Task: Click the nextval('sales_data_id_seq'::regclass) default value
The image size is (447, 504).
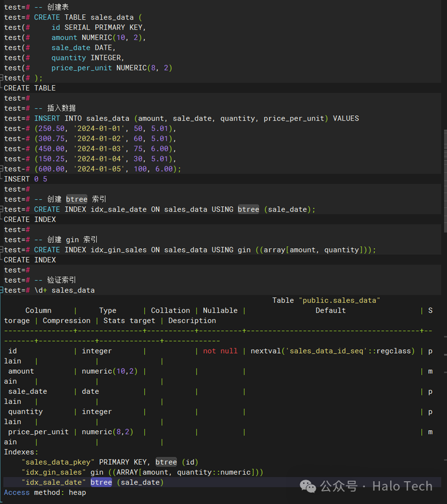Action: point(333,351)
